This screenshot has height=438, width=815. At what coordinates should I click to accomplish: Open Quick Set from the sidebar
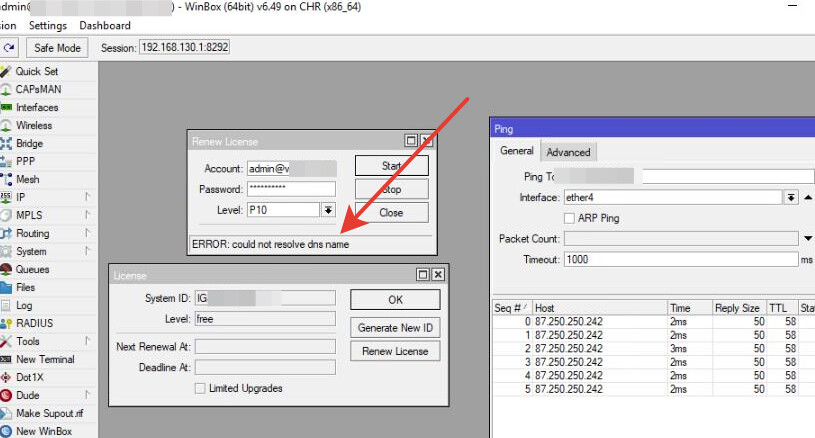click(x=36, y=71)
